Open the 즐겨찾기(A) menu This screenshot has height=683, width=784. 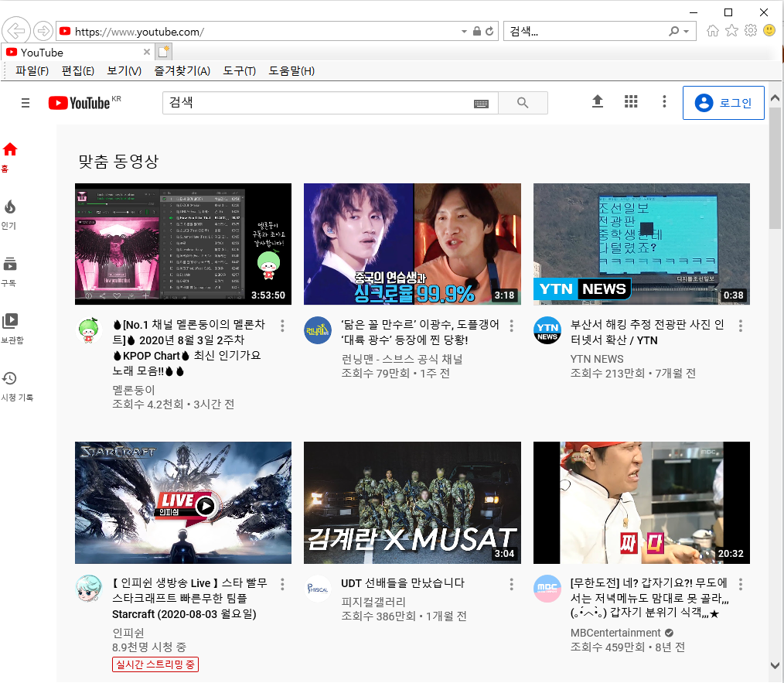(x=182, y=71)
